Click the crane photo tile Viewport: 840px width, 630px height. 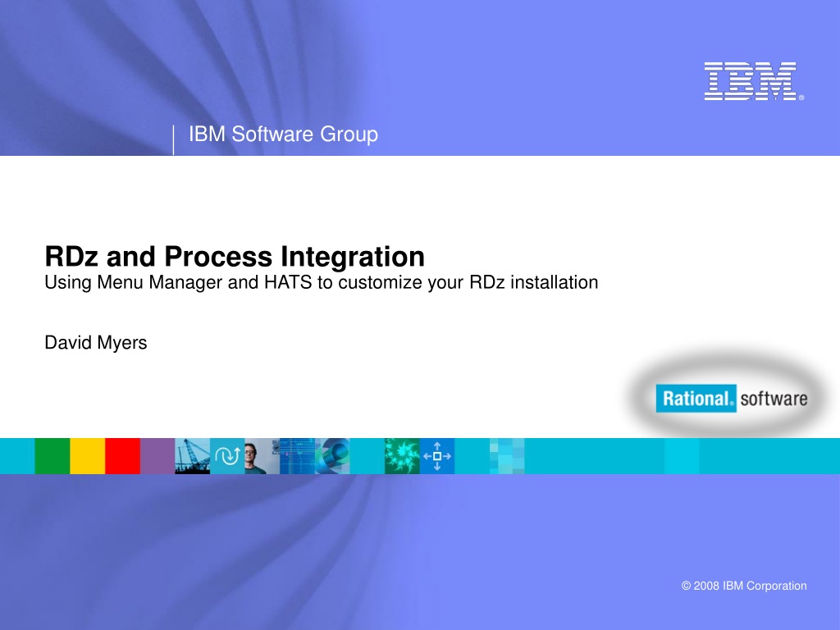click(192, 456)
